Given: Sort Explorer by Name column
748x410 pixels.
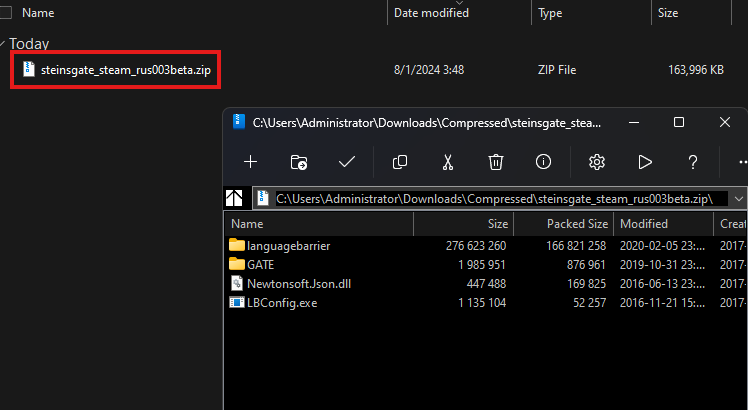Looking at the screenshot, I should coord(38,13).
